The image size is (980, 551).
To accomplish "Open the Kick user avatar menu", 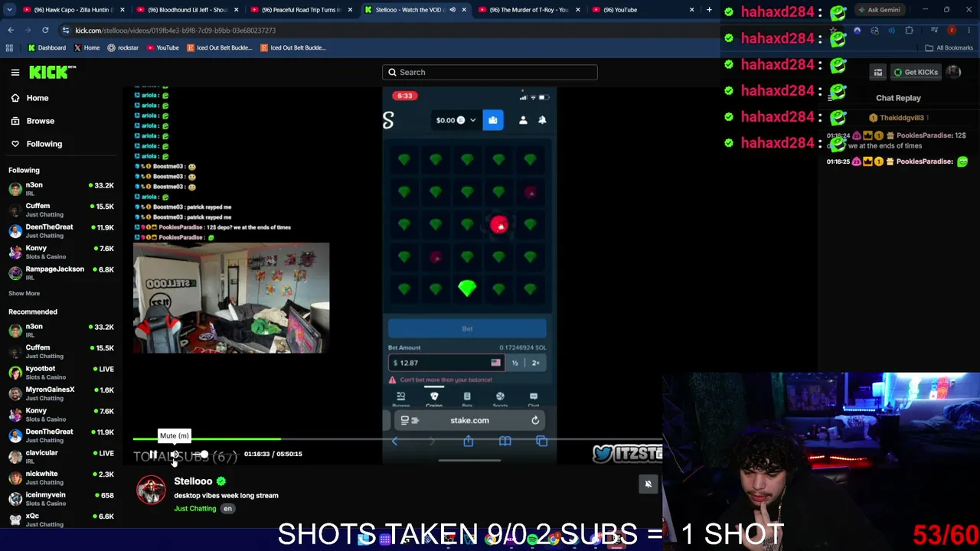I will click(x=953, y=72).
